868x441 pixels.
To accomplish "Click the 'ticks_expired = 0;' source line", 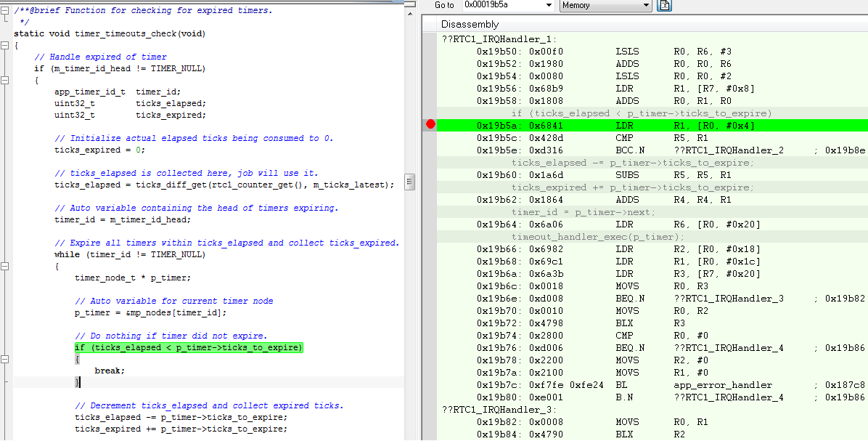I will (99, 150).
